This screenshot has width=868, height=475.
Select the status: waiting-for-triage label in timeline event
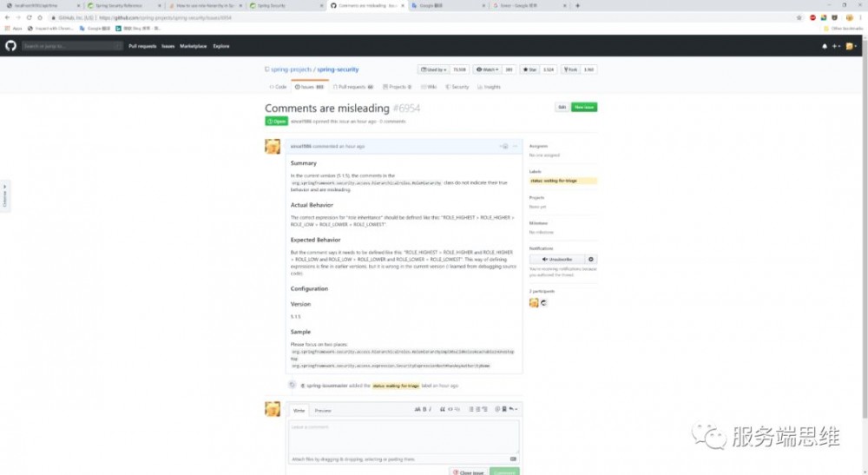coord(395,386)
